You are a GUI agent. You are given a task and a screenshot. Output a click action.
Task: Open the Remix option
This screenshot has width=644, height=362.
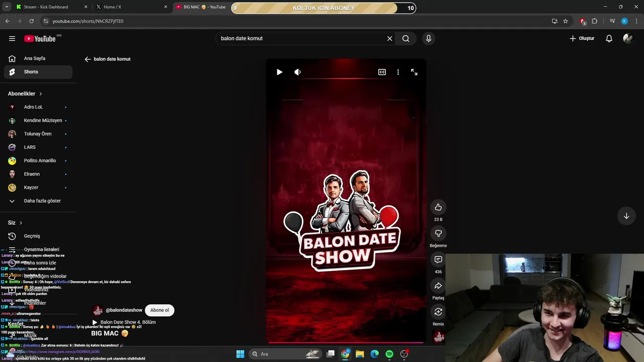click(x=438, y=312)
